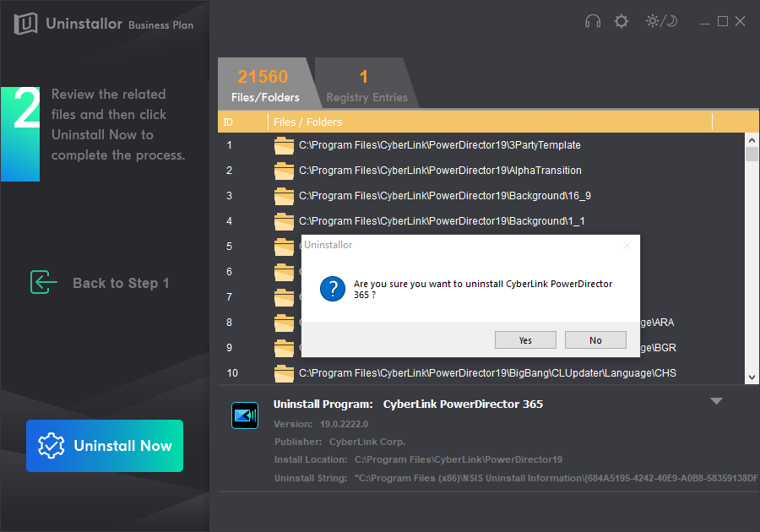Click folder icon in row 8
The width and height of the screenshot is (760, 532).
pyautogui.click(x=284, y=323)
